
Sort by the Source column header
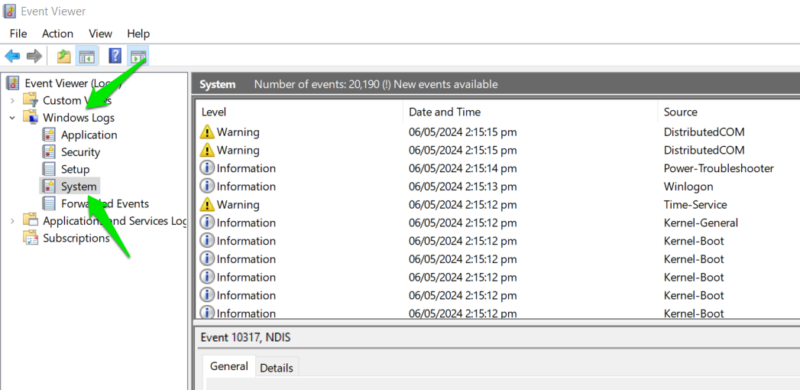click(680, 112)
